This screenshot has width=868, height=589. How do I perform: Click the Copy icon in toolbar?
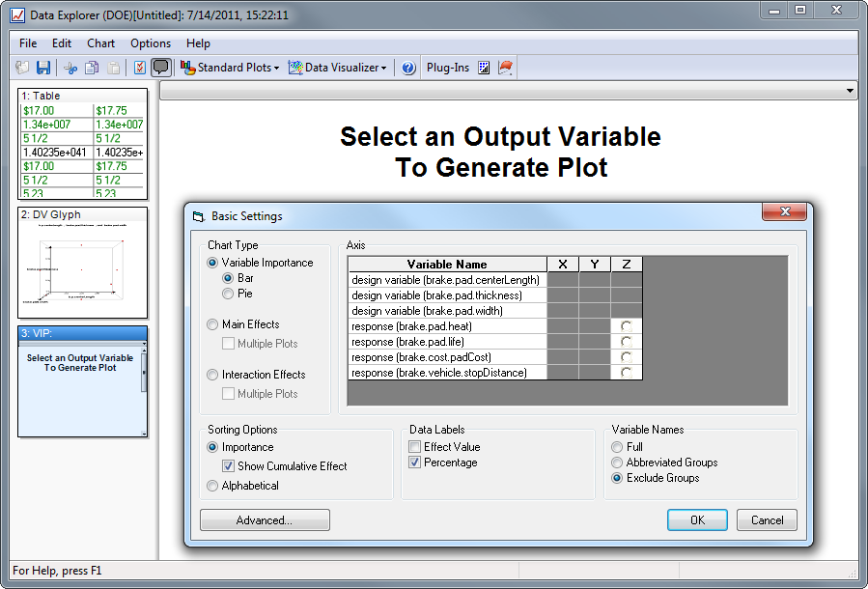92,68
